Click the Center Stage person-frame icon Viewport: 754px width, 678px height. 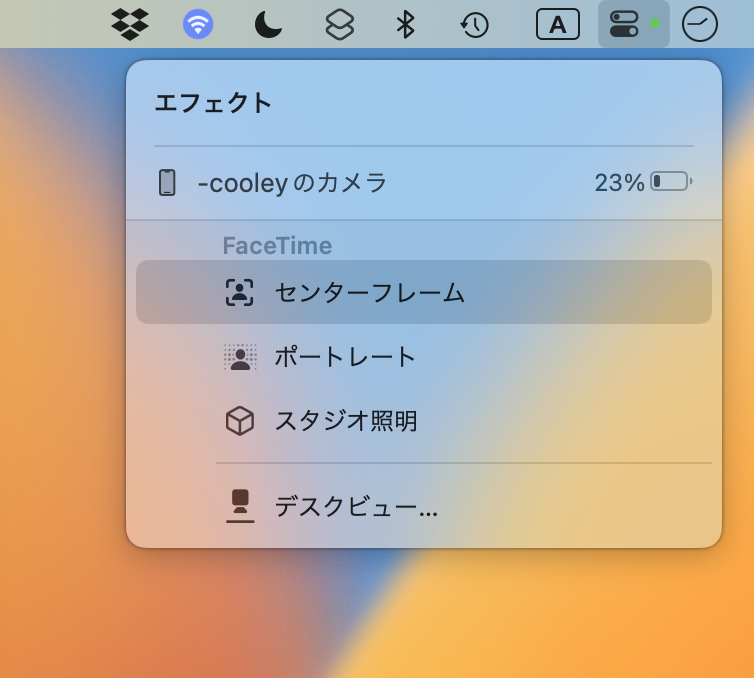[239, 292]
